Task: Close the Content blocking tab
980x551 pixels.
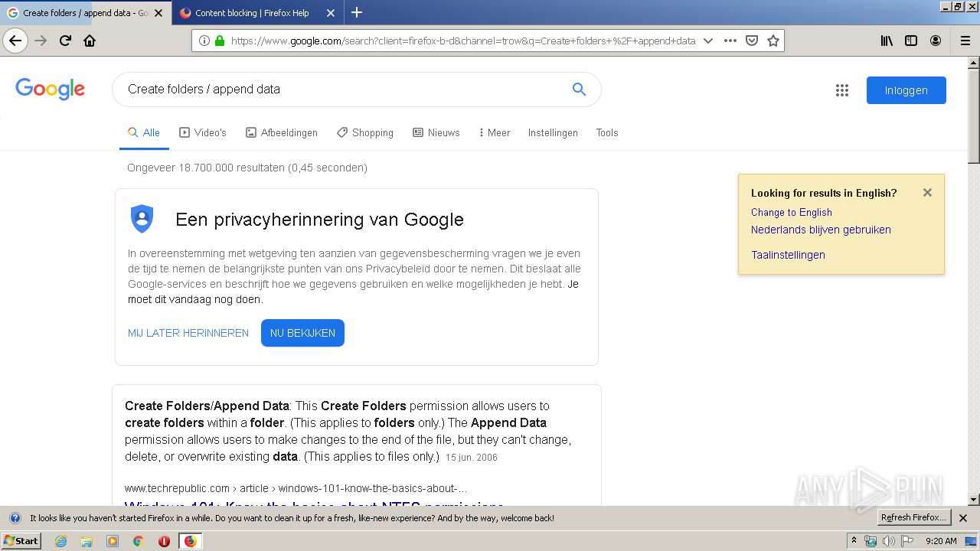Action: [331, 13]
